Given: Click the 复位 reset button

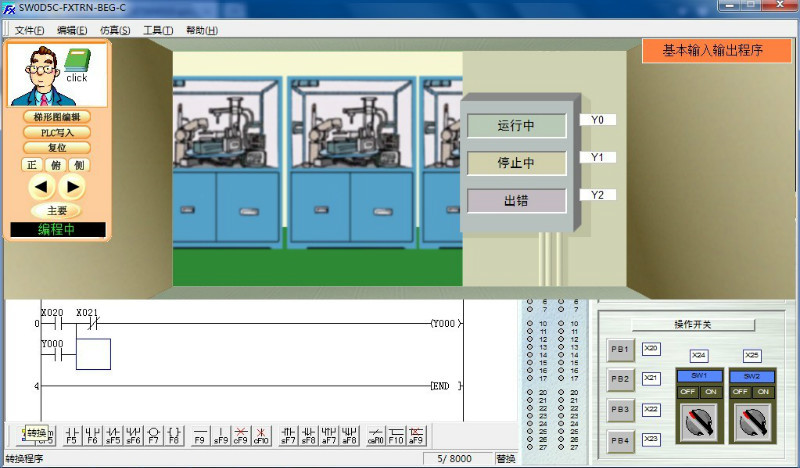Looking at the screenshot, I should coord(58,147).
